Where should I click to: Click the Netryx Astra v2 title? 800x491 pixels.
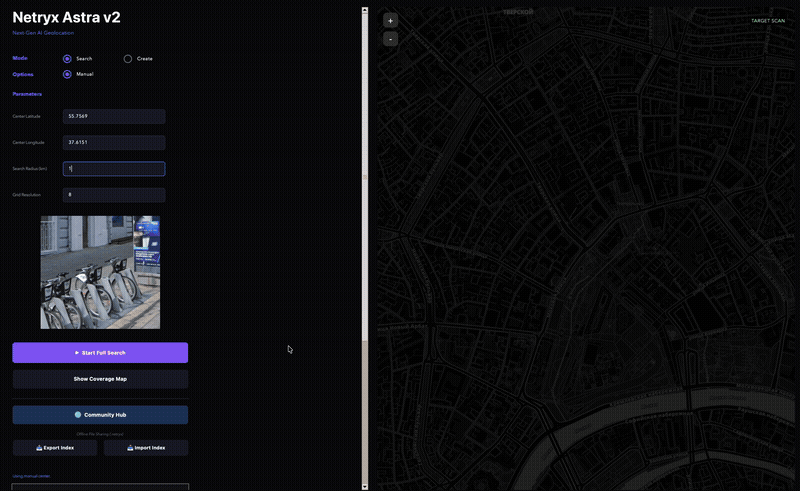(x=66, y=17)
